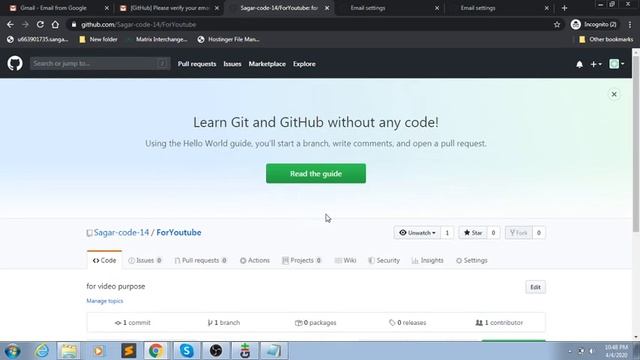Select the repository Pull requests tab
This screenshot has width=640, height=360.
[200, 260]
